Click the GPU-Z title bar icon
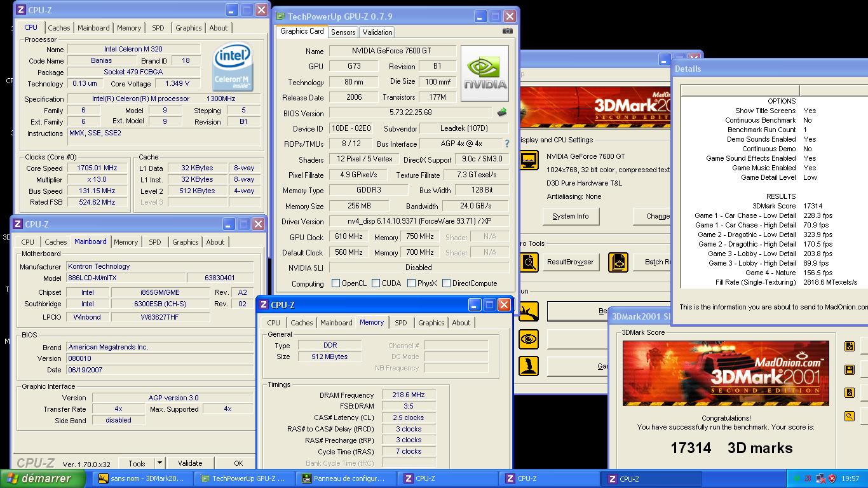Image resolution: width=868 pixels, height=488 pixels. coord(279,17)
